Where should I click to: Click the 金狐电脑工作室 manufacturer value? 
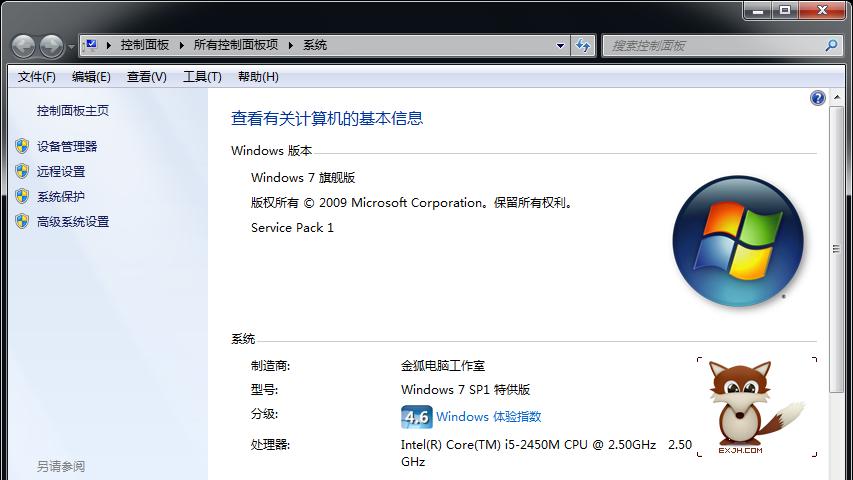click(443, 366)
